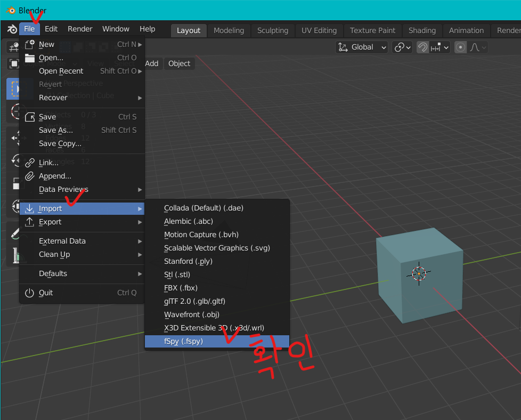This screenshot has height=420, width=521.
Task: Expand the External Data submenu
Action: point(82,241)
